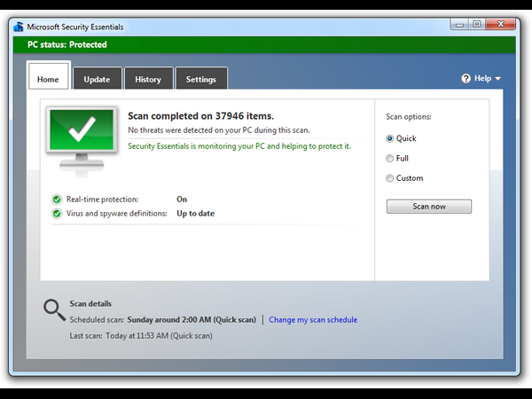
Task: Close the Security Essentials window
Action: coord(501,25)
